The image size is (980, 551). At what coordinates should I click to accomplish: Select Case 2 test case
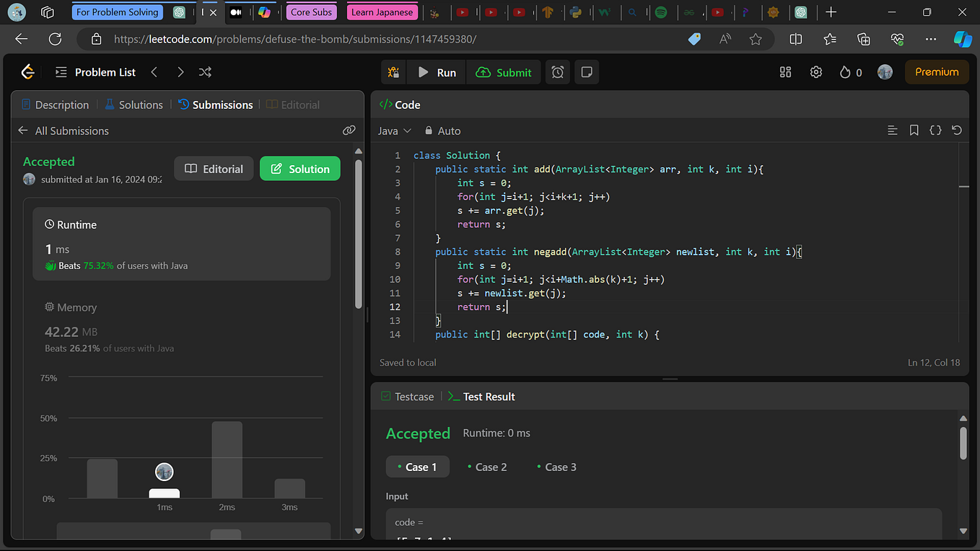(x=487, y=467)
